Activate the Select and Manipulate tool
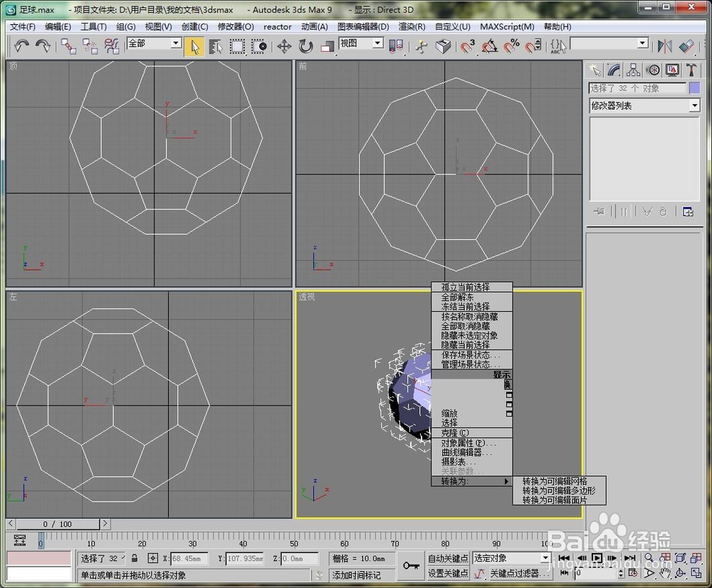The image size is (712, 588). coord(422,46)
